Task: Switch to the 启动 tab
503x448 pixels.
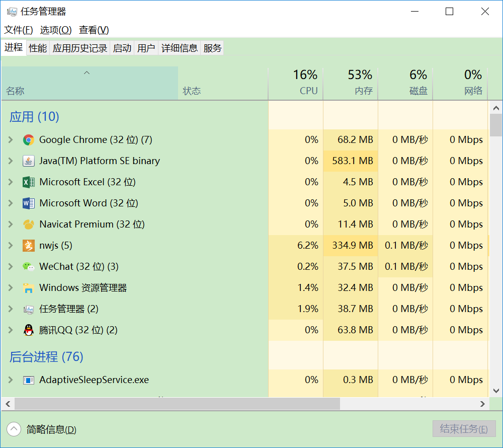Action: (x=122, y=48)
